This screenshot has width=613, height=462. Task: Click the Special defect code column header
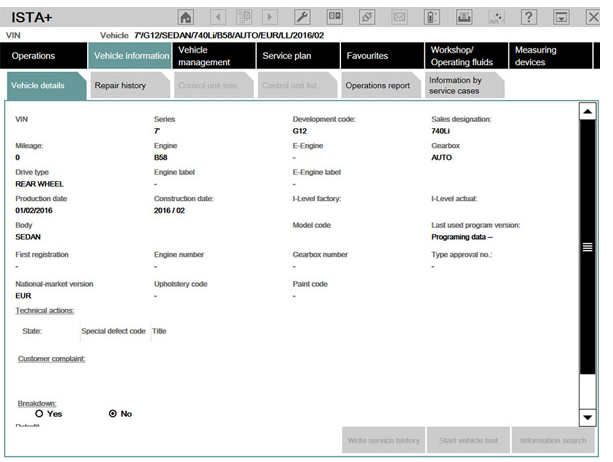click(x=113, y=331)
